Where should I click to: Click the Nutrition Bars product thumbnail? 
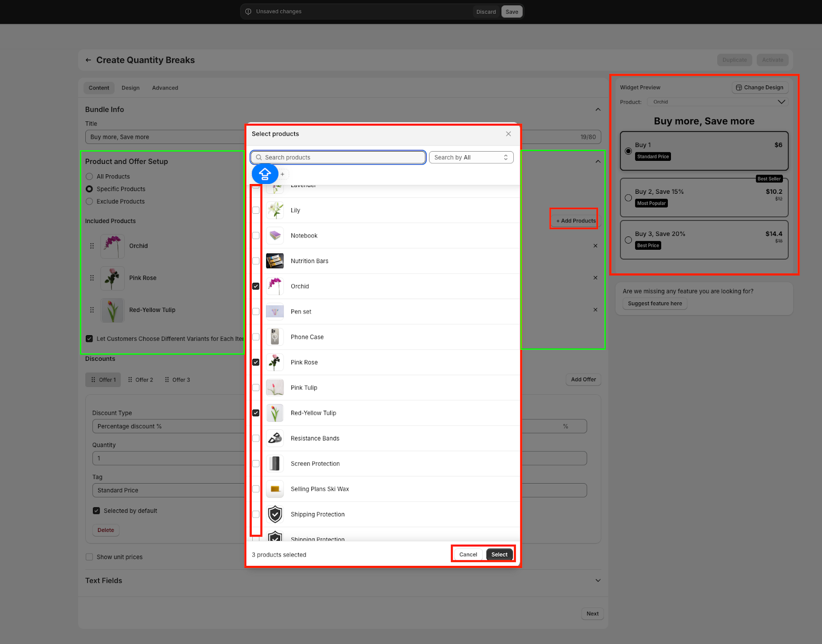click(x=275, y=261)
